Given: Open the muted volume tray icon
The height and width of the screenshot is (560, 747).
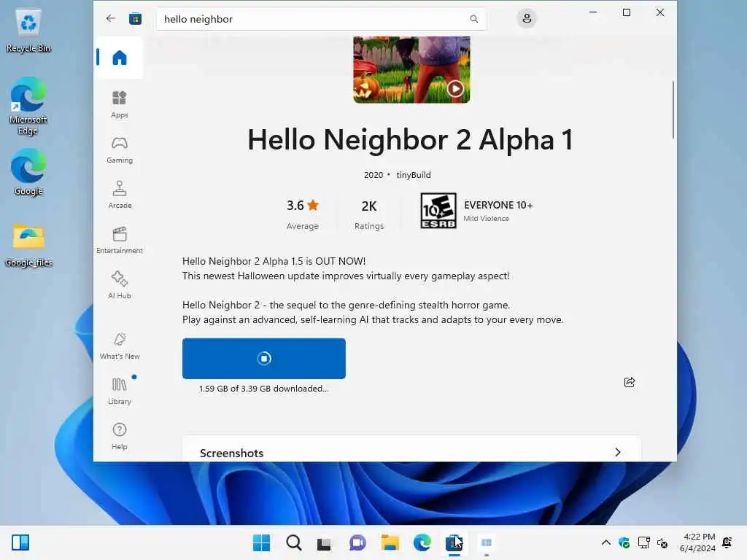Looking at the screenshot, I should [x=662, y=542].
